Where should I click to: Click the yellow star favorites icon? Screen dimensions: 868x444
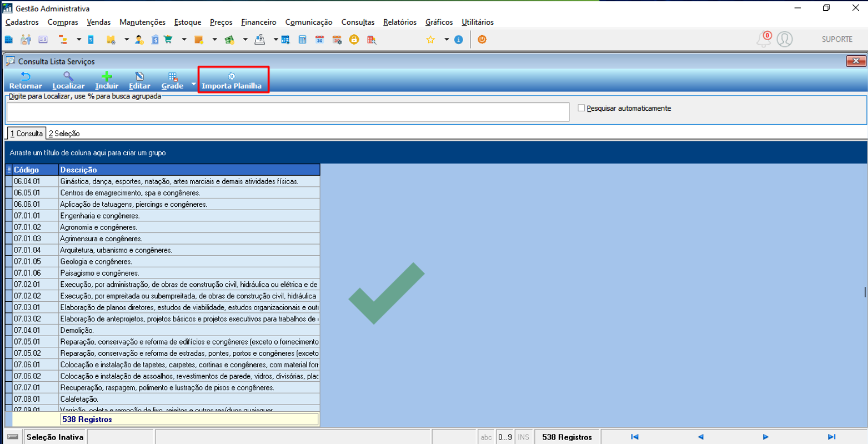point(430,40)
